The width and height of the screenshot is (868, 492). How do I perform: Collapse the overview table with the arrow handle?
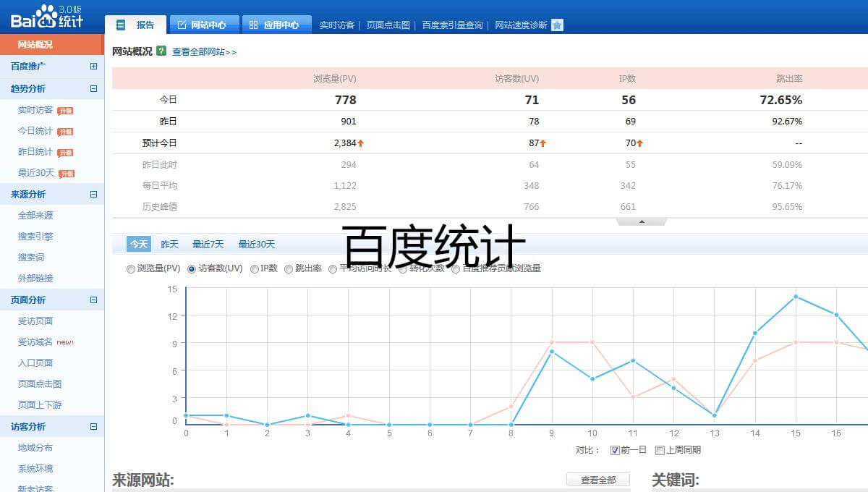click(642, 222)
